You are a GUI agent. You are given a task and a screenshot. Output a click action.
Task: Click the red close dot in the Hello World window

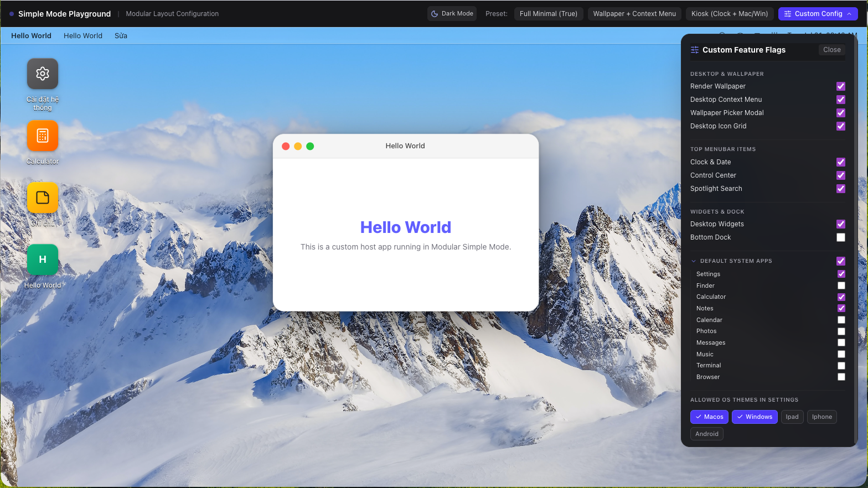(286, 146)
